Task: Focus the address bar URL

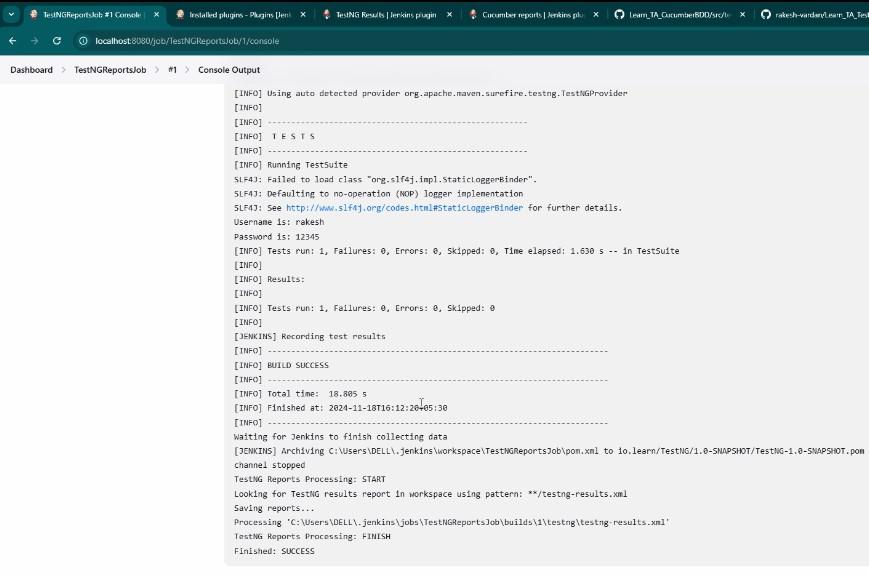Action: pyautogui.click(x=187, y=41)
